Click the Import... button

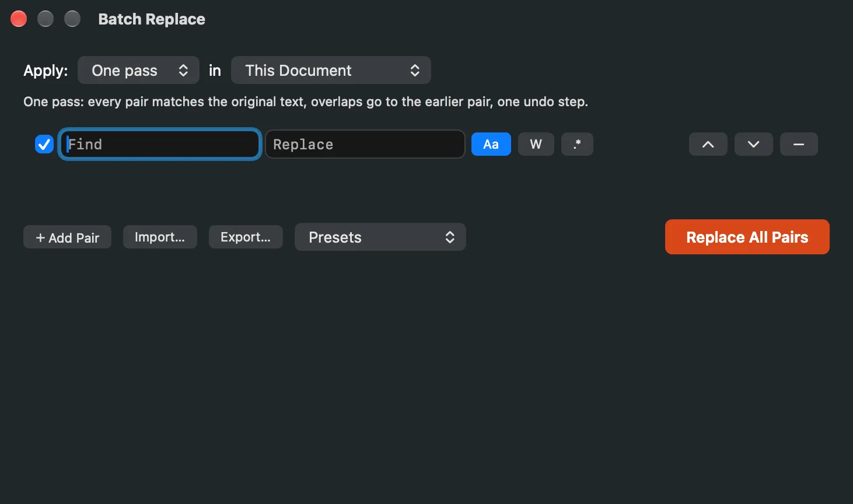click(x=160, y=237)
